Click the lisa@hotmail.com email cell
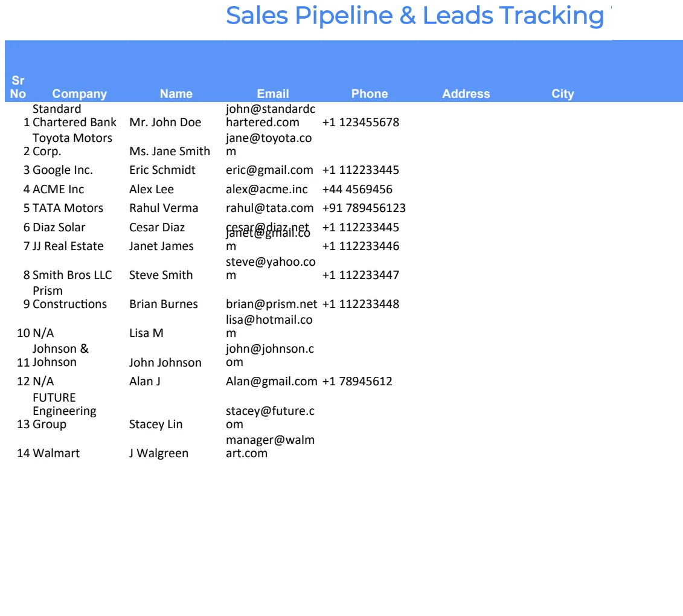683x616 pixels. click(269, 326)
